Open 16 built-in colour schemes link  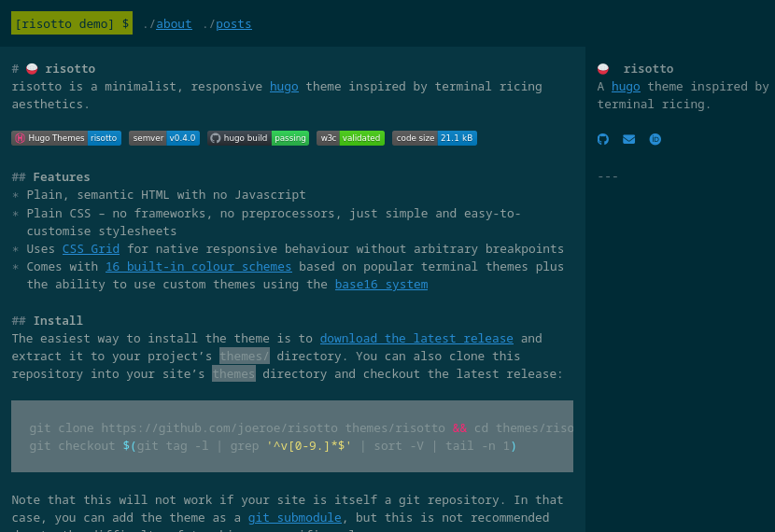pos(199,266)
